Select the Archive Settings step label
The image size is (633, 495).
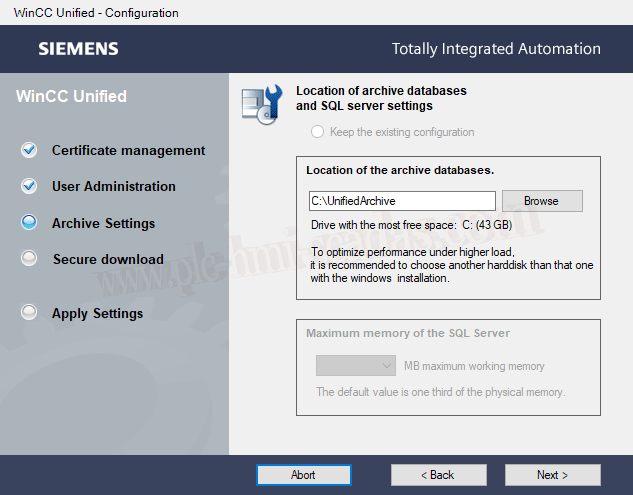click(x=103, y=223)
